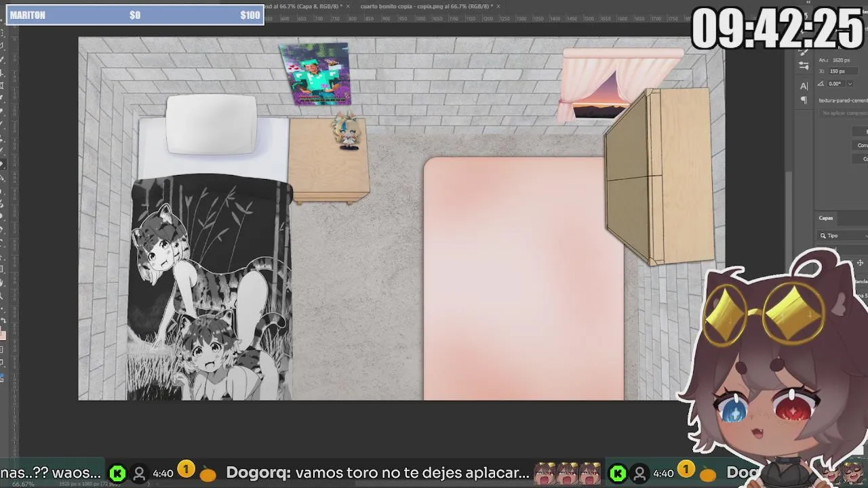Select the Lasso tool
This screenshot has height=488, width=868.
2,45
